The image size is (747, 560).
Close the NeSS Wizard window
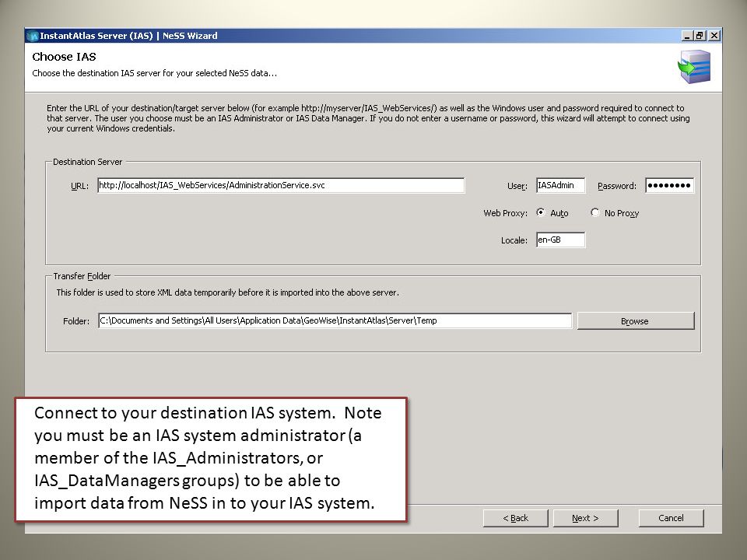[x=714, y=36]
